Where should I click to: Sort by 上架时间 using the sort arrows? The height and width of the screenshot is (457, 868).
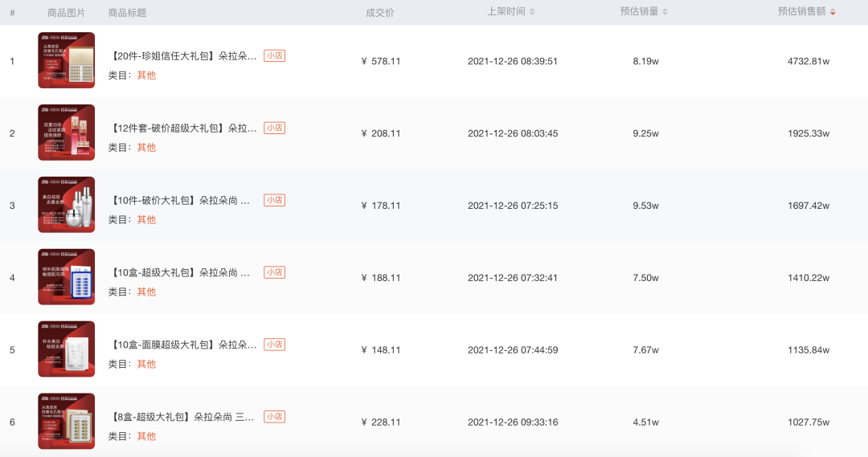click(x=532, y=11)
